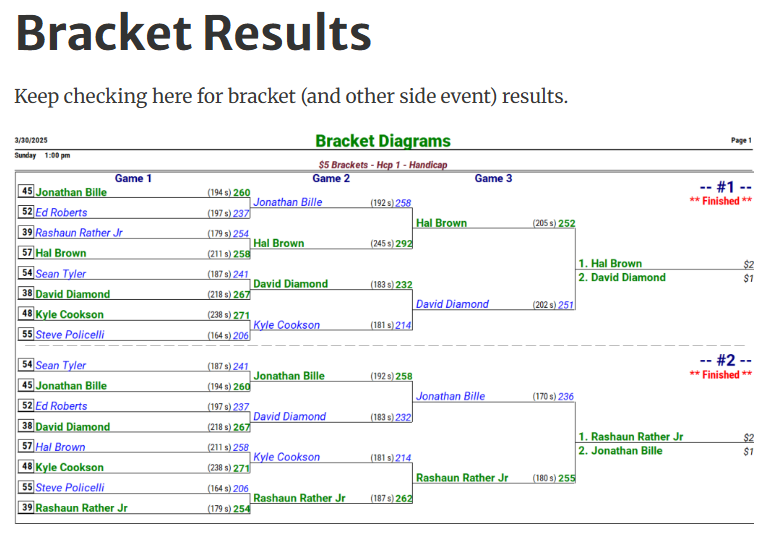Click the "-- #1 --" bracket label
The height and width of the screenshot is (546, 776).
click(725, 186)
